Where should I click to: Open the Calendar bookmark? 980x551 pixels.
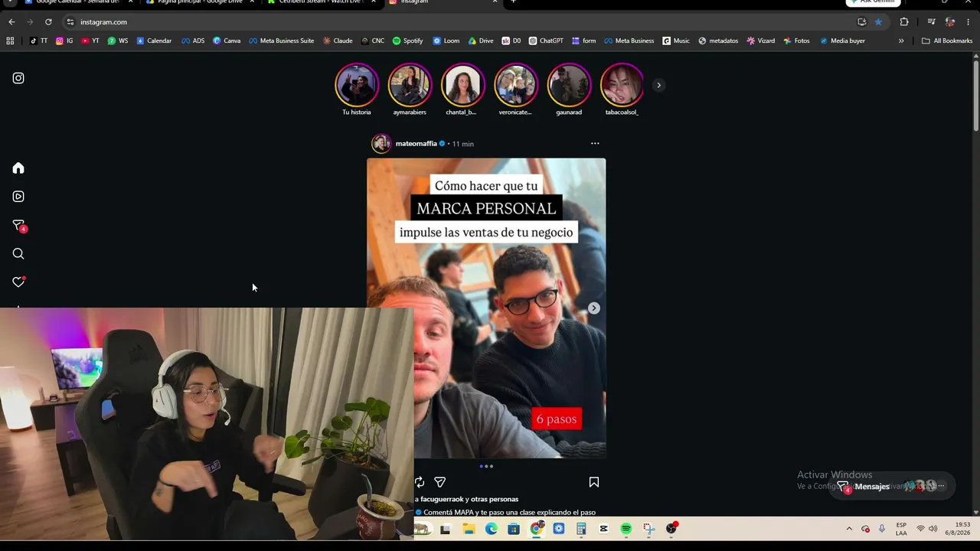click(154, 41)
